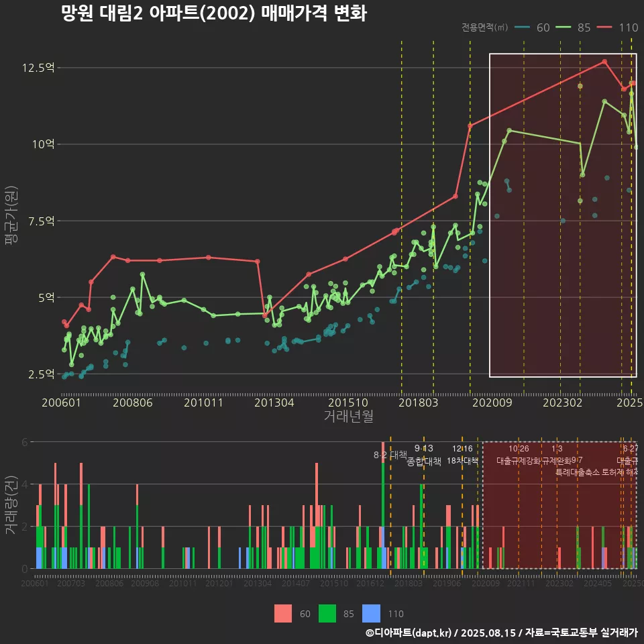Click the tallest volume bar reaching 6
644x644 pixels.
tap(383, 505)
